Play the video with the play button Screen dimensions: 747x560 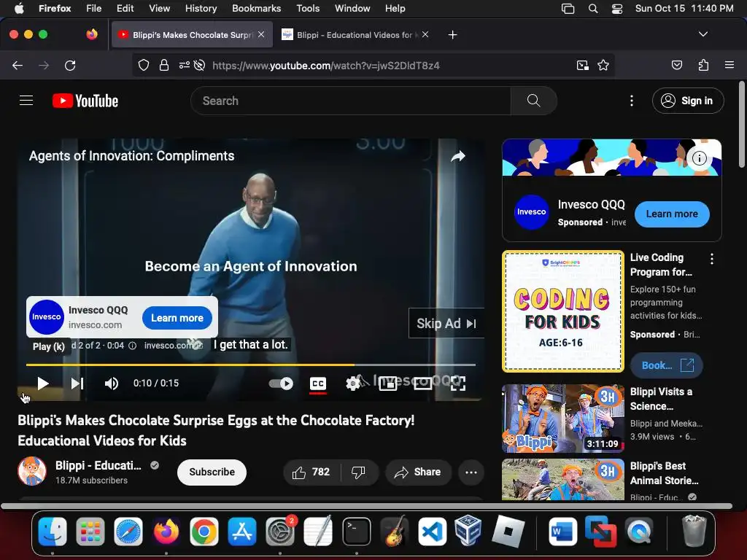(x=43, y=384)
